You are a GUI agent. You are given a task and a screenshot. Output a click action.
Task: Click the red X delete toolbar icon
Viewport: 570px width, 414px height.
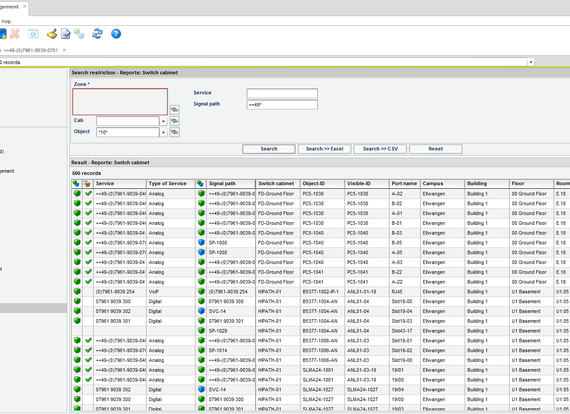pos(15,34)
